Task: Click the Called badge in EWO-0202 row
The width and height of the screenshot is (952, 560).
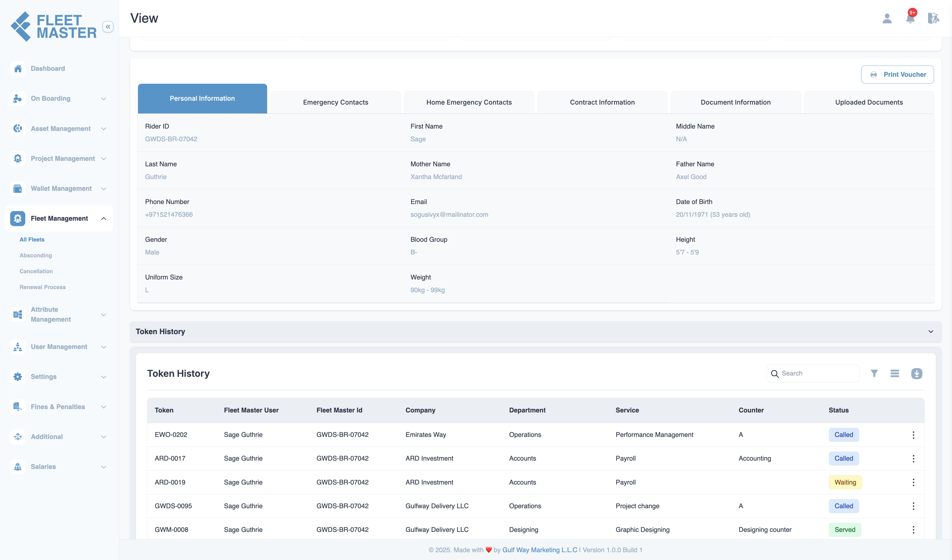Action: pos(844,435)
